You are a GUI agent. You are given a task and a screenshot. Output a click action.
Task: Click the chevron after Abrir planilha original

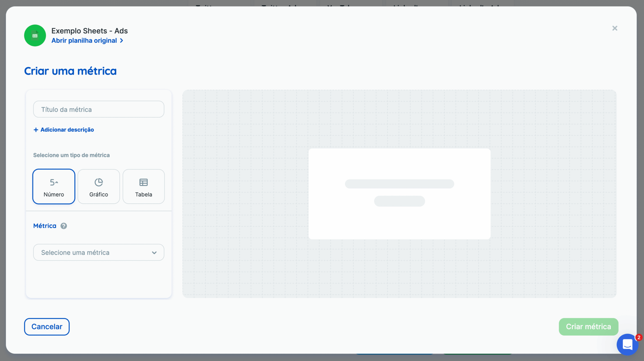[122, 41]
